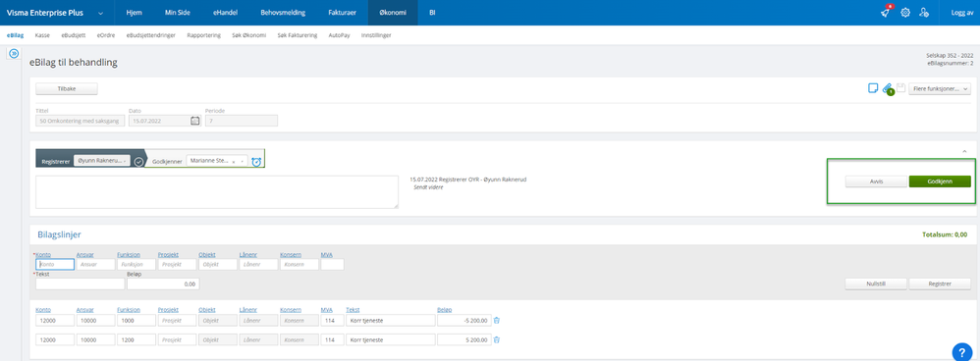Open the user profile settings icon
Image resolution: width=980 pixels, height=361 pixels.
[x=924, y=13]
